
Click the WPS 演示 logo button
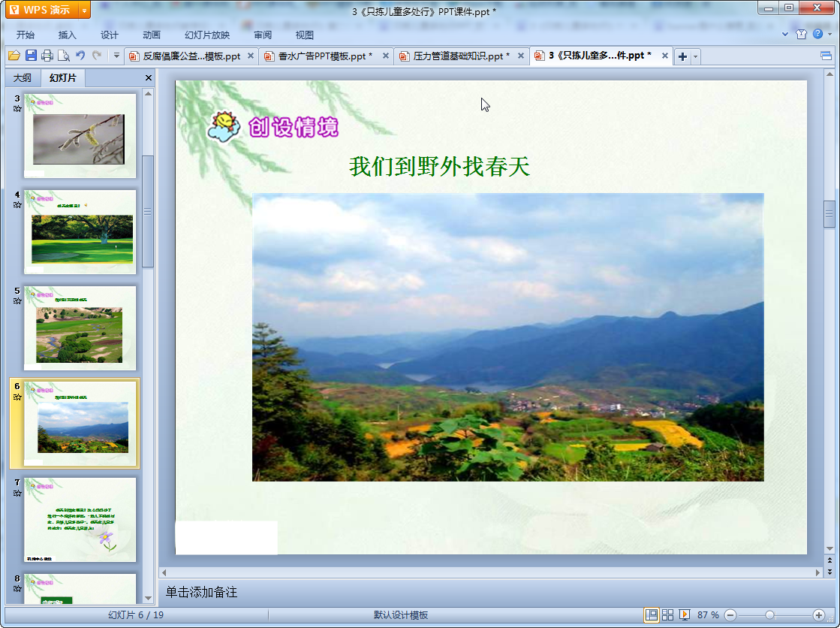pos(42,11)
